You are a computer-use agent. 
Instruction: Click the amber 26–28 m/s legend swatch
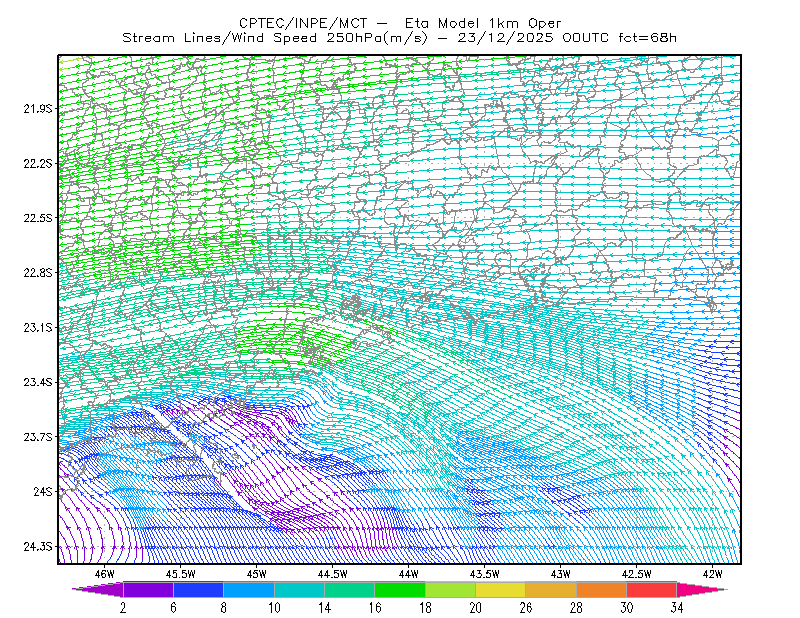coord(551,589)
